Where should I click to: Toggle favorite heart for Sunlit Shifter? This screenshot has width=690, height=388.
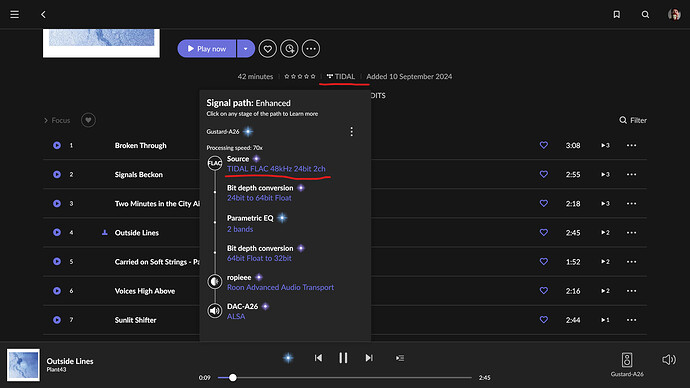pyautogui.click(x=544, y=320)
